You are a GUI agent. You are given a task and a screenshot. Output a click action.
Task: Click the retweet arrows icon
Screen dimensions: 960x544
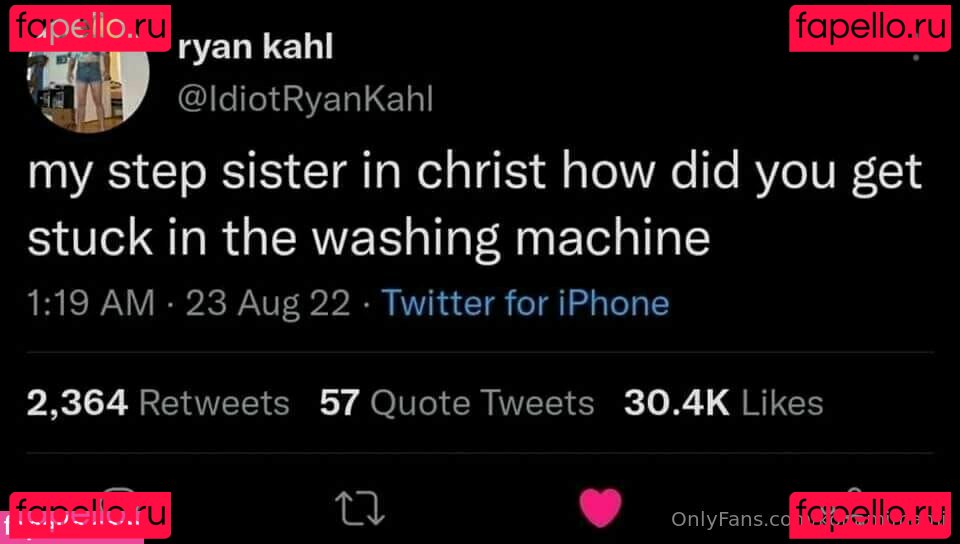[360, 510]
